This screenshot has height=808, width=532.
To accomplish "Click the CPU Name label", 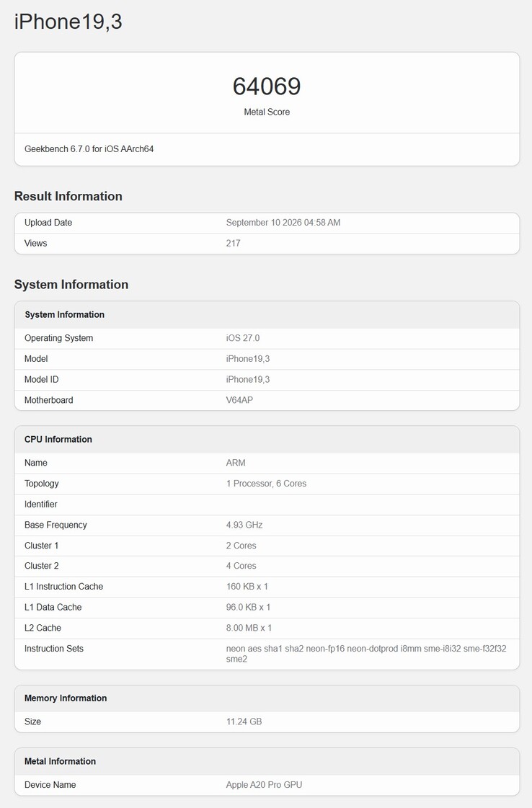I will tap(36, 463).
